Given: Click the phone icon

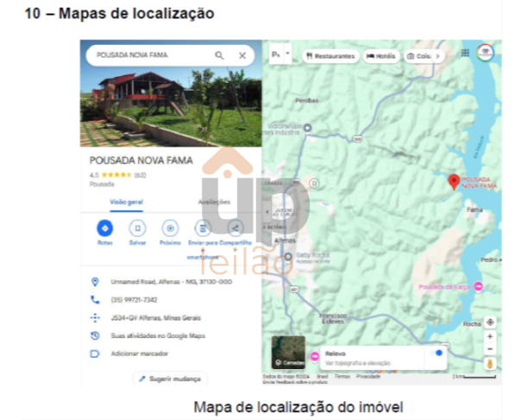Looking at the screenshot, I should 95,300.
